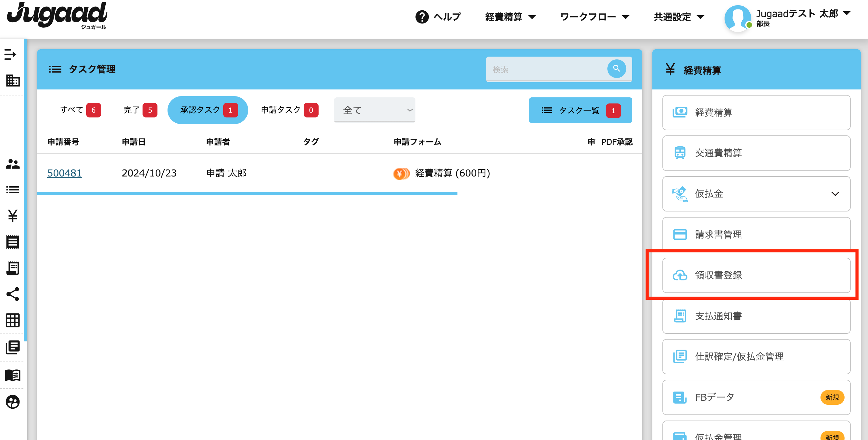Click the Jugaad logo
The width and height of the screenshot is (868, 440).
tap(57, 16)
